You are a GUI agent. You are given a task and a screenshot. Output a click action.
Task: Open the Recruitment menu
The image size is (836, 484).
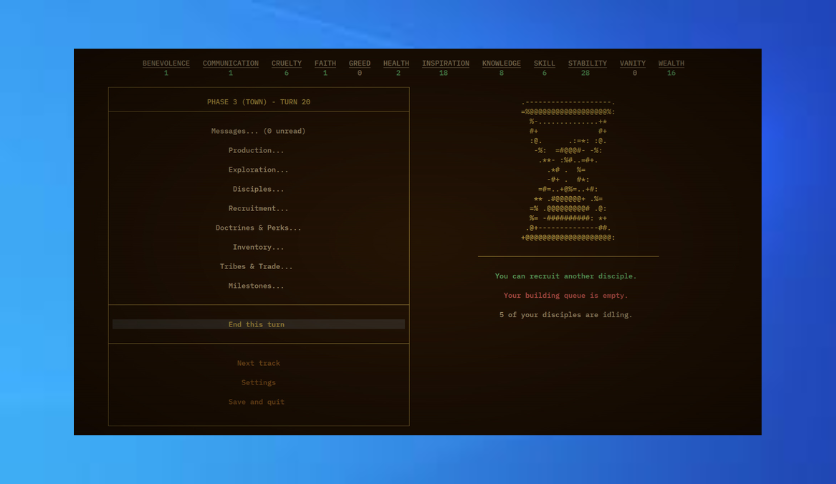pos(258,208)
